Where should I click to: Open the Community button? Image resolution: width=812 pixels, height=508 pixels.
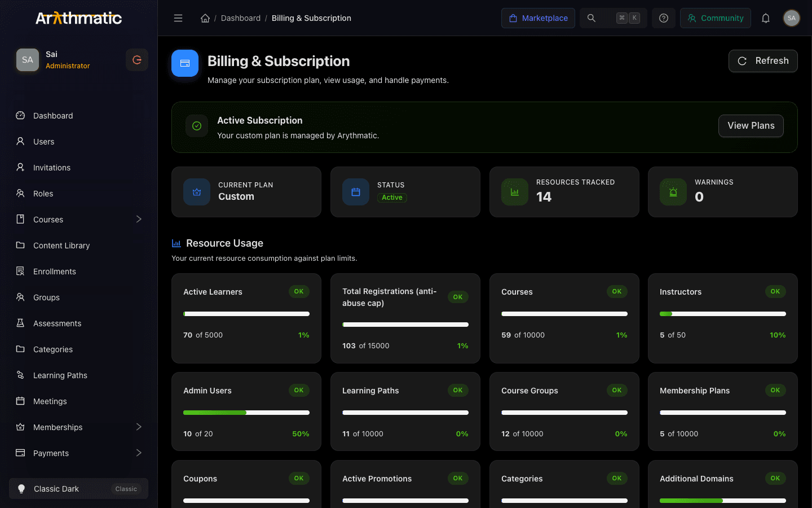[715, 18]
